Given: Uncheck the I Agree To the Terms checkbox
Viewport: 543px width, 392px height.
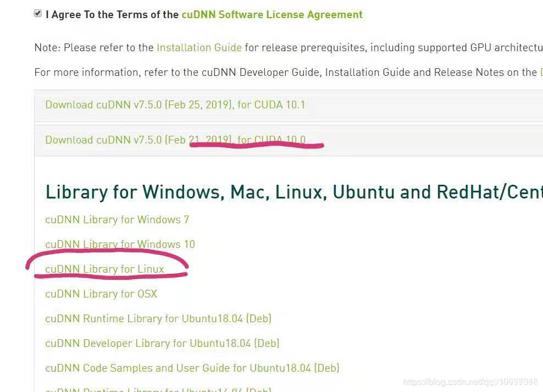Looking at the screenshot, I should tap(38, 14).
